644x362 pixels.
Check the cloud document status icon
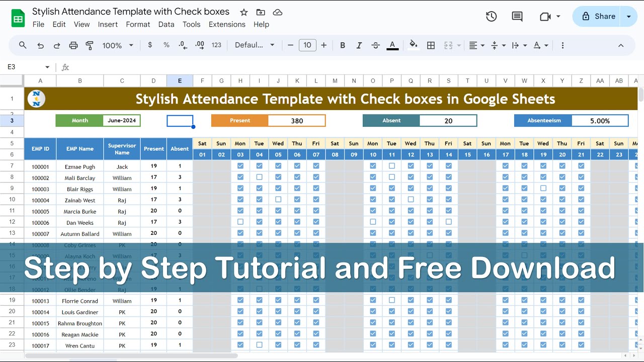pyautogui.click(x=277, y=12)
